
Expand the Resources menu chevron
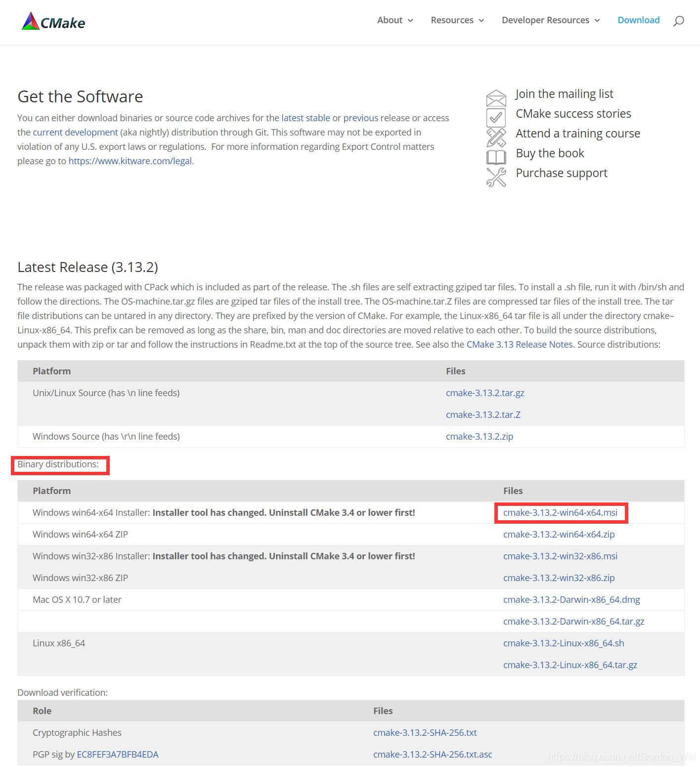(x=481, y=21)
